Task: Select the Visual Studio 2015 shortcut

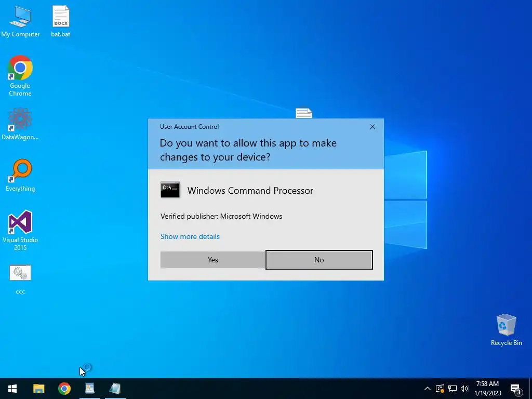Action: [x=20, y=230]
